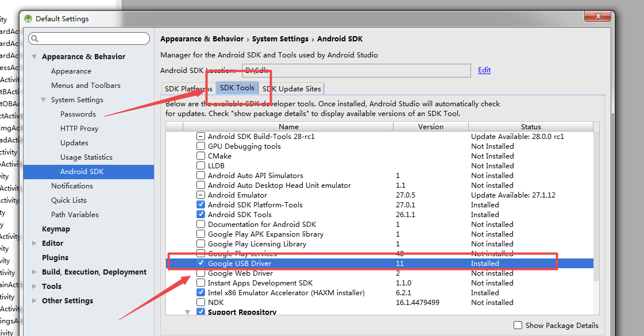Image resolution: width=644 pixels, height=336 pixels.
Task: Click the Edit link for SDK location
Action: tap(484, 70)
